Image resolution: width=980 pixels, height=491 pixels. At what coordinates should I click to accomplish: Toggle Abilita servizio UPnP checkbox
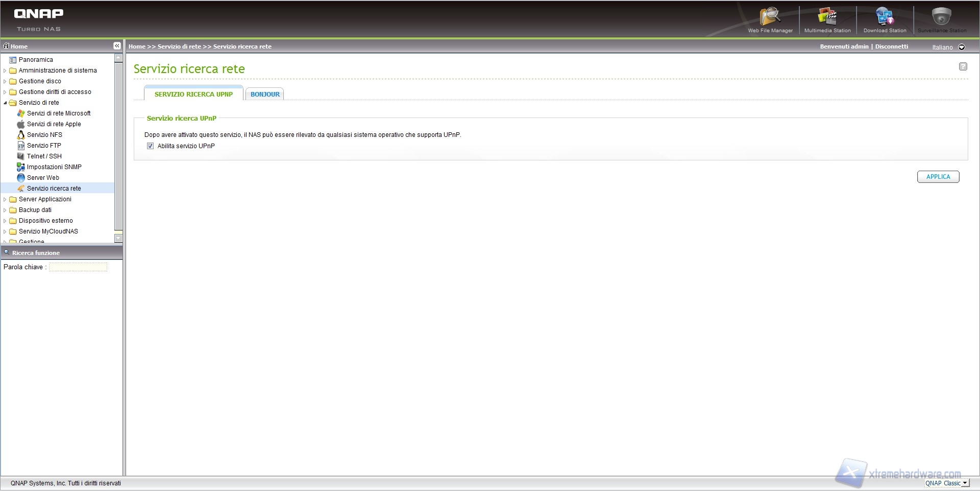pyautogui.click(x=150, y=146)
